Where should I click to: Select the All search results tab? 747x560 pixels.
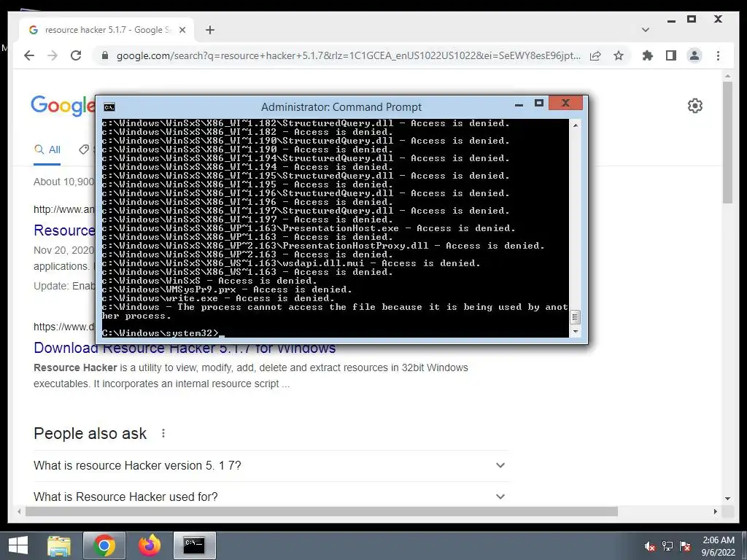[x=47, y=149]
